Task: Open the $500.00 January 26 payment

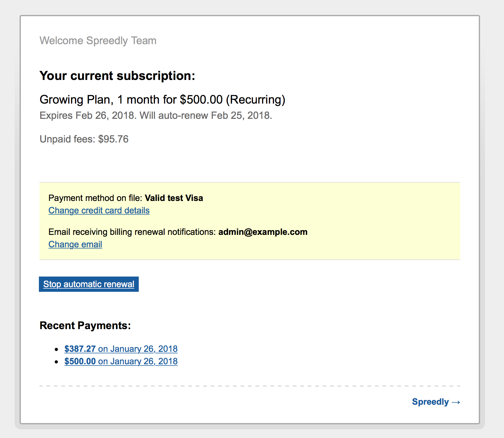Action: pyautogui.click(x=121, y=361)
